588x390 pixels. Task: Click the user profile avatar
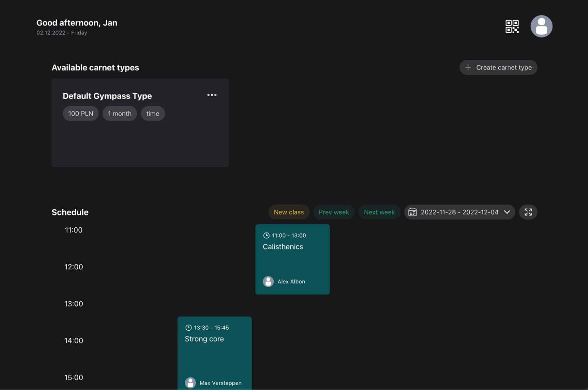point(541,27)
